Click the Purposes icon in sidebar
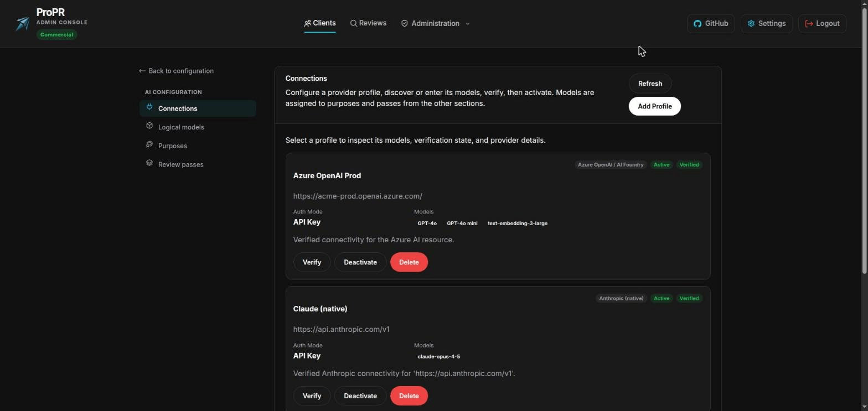This screenshot has width=868, height=411. click(x=149, y=144)
